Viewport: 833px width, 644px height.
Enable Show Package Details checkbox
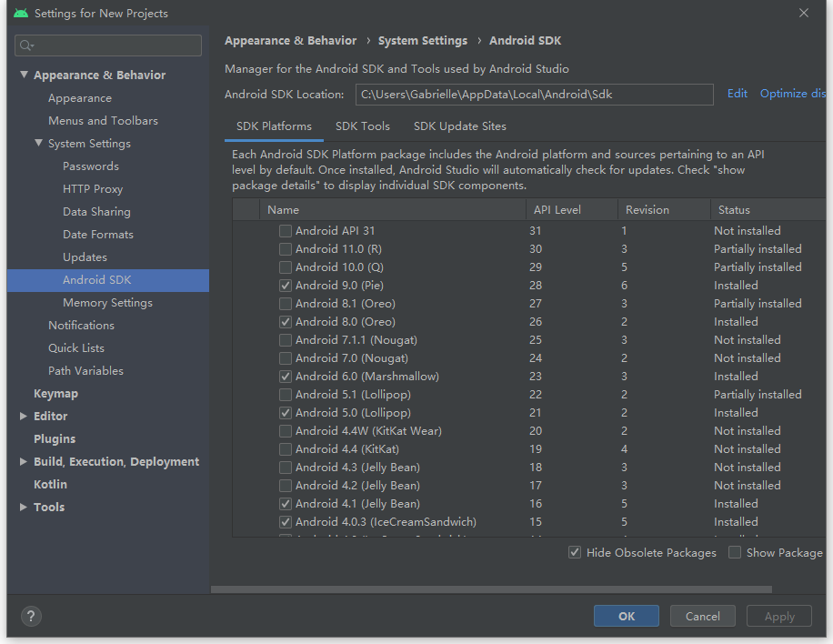(x=735, y=552)
